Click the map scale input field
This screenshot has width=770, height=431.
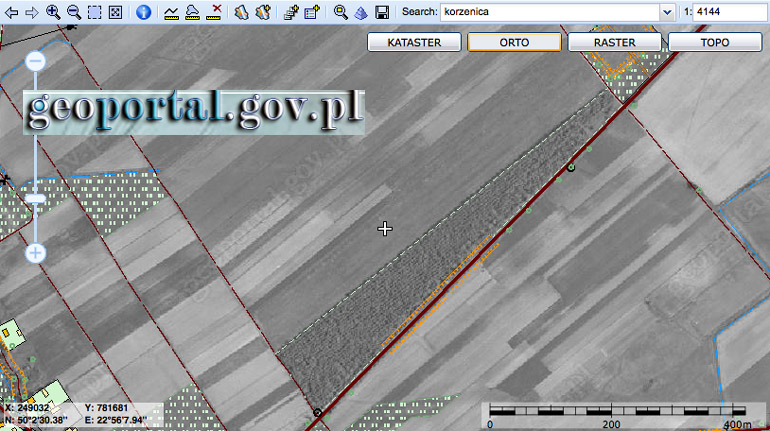pos(730,12)
